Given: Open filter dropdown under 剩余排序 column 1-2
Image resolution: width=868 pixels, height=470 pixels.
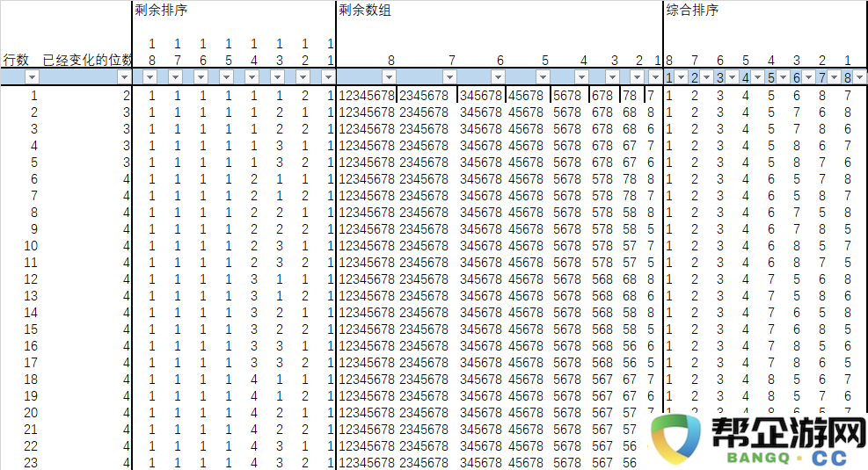Looking at the screenshot, I should pos(303,76).
